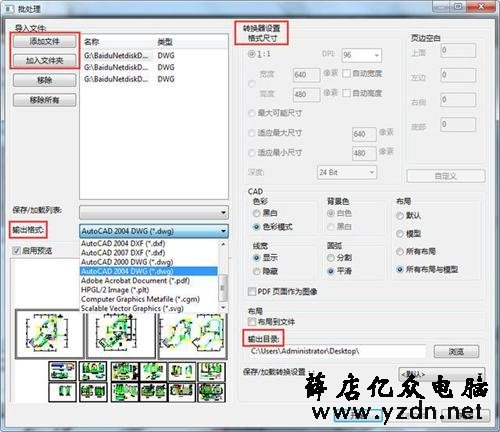Screen dimensions: 500x432
Task: Select the 1:1 size radio button
Action: point(252,54)
